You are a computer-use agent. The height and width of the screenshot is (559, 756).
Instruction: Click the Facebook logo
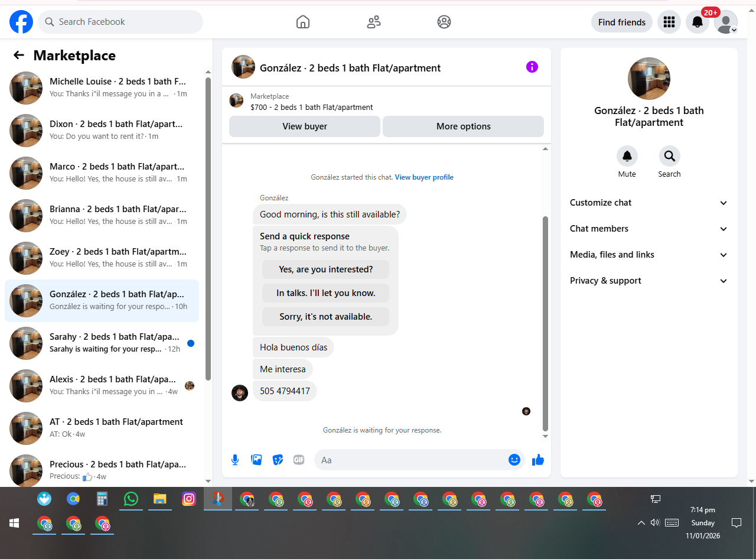pyautogui.click(x=21, y=22)
